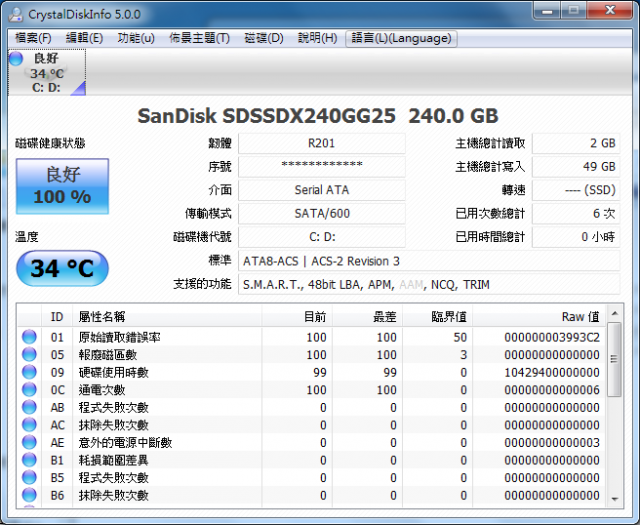
Task: Click the 最差 column header
Action: point(367,317)
